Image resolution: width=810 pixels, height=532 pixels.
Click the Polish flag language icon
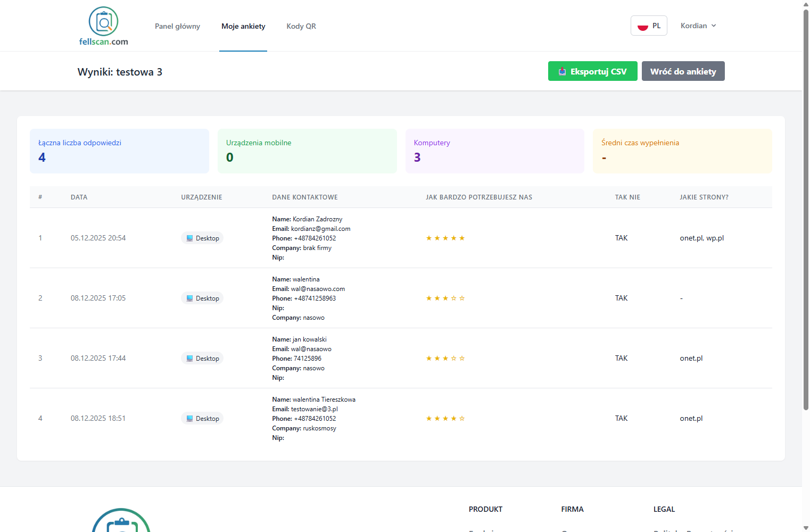point(642,26)
